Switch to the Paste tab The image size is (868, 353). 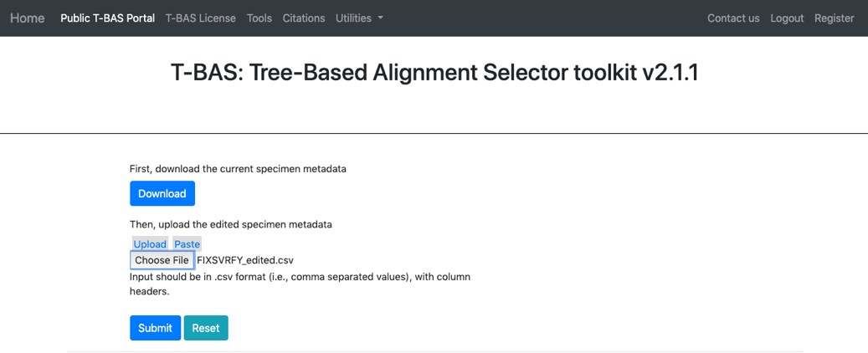coord(187,244)
